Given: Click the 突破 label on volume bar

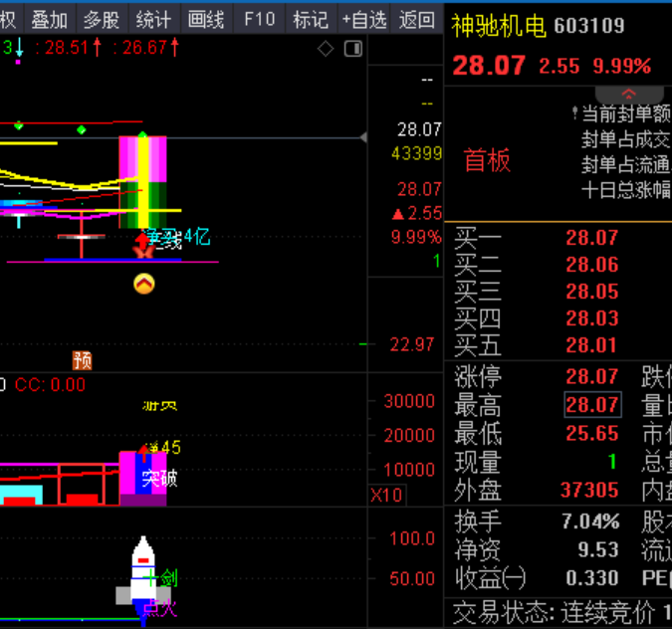Looking at the screenshot, I should (159, 478).
